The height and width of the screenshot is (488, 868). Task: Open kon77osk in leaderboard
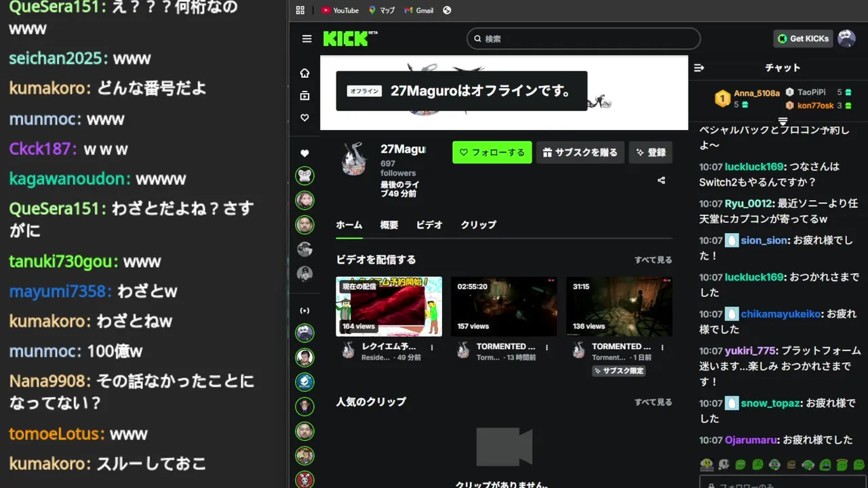pos(815,106)
